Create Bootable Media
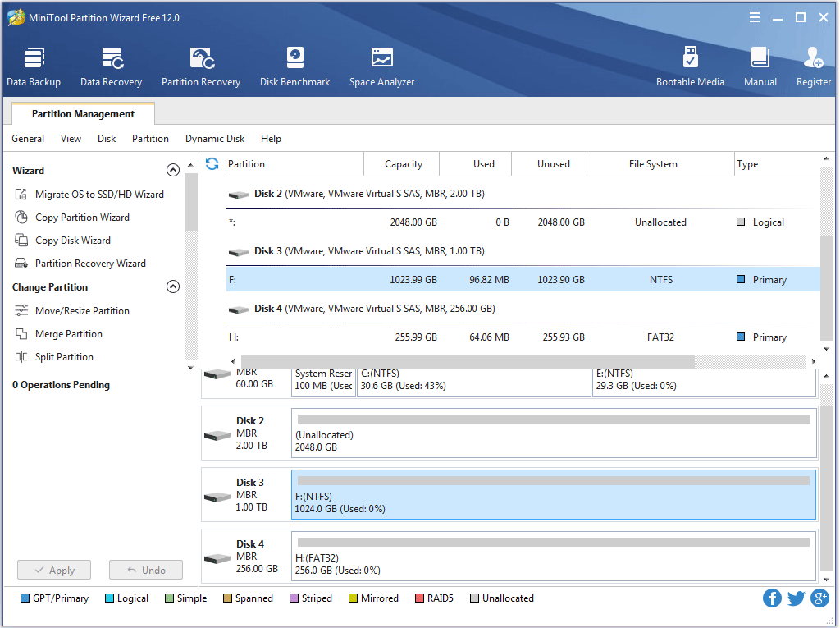 point(690,66)
